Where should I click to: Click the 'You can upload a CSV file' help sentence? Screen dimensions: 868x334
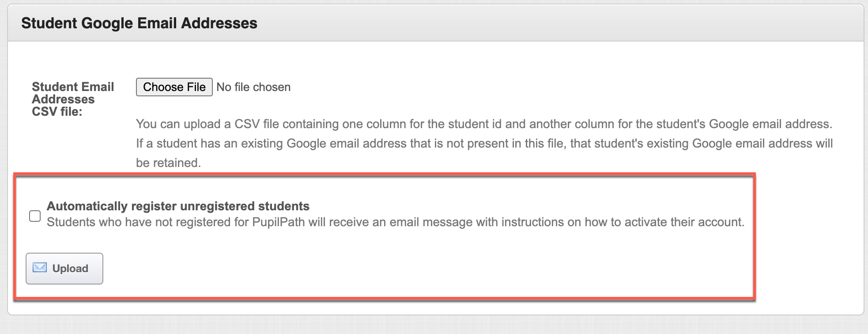pyautogui.click(x=484, y=124)
